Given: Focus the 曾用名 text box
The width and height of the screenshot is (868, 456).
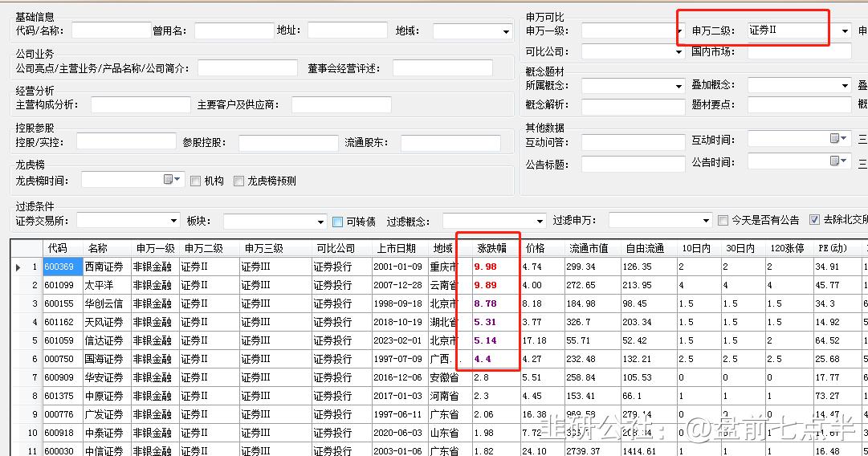Looking at the screenshot, I should pyautogui.click(x=234, y=31).
